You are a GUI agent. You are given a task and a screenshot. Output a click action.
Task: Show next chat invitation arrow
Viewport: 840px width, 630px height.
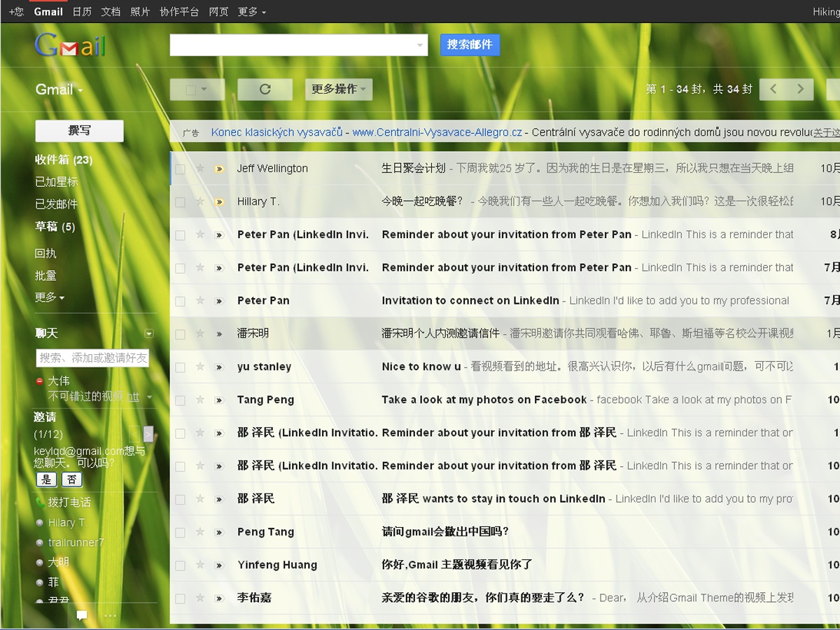pyautogui.click(x=148, y=434)
